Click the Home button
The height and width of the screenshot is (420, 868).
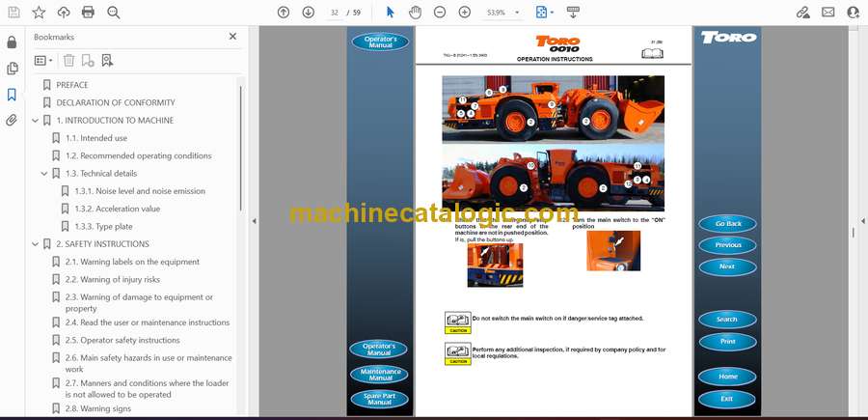pos(727,377)
